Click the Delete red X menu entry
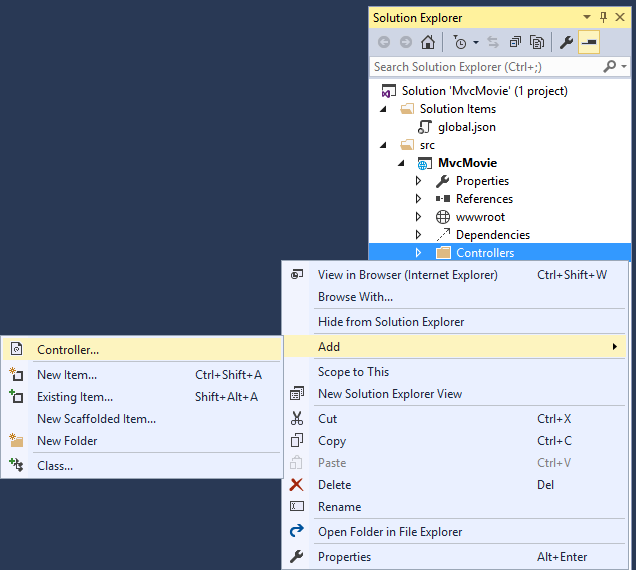This screenshot has height=572, width=637. tap(334, 485)
